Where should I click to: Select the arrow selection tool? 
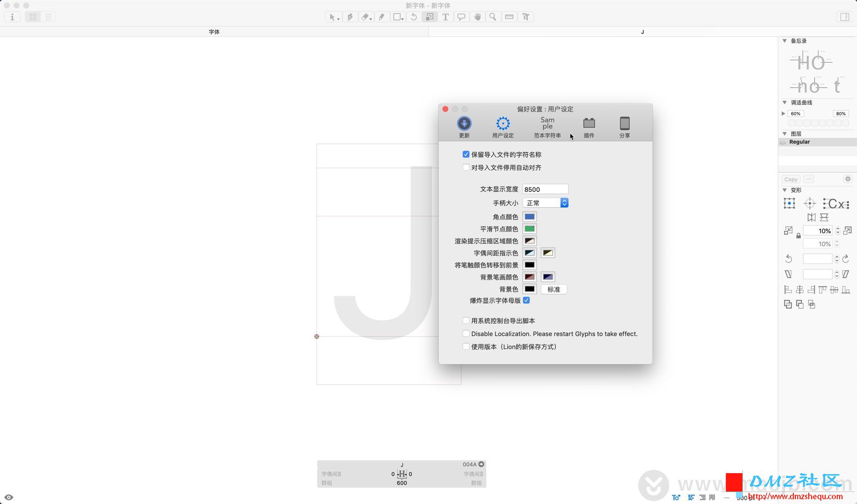333,17
